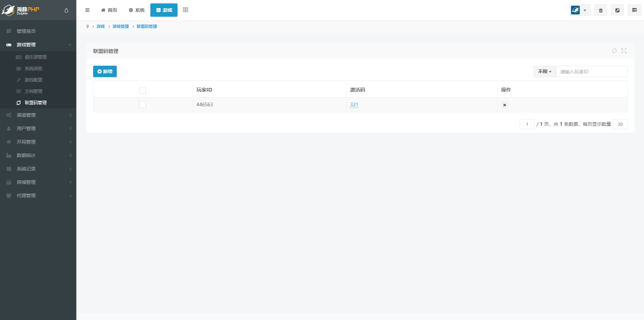
Task: Toggle sidebar with hamburger menu icon
Action: coord(87,10)
